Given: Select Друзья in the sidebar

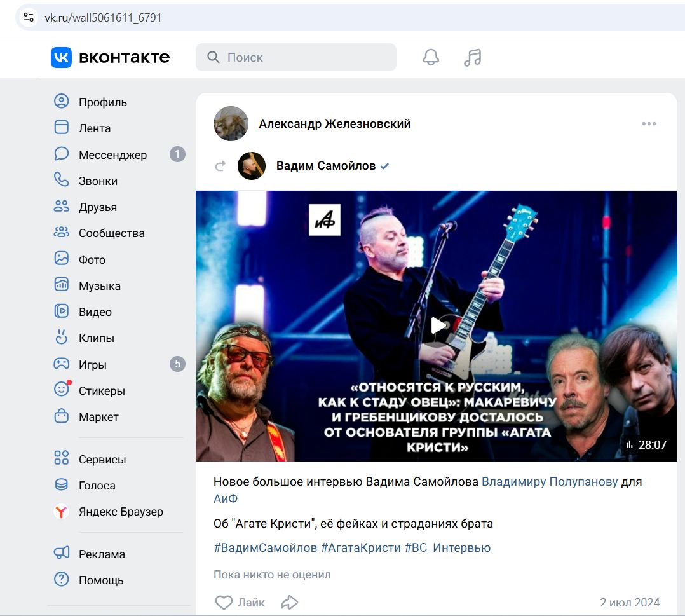Looking at the screenshot, I should tap(98, 207).
